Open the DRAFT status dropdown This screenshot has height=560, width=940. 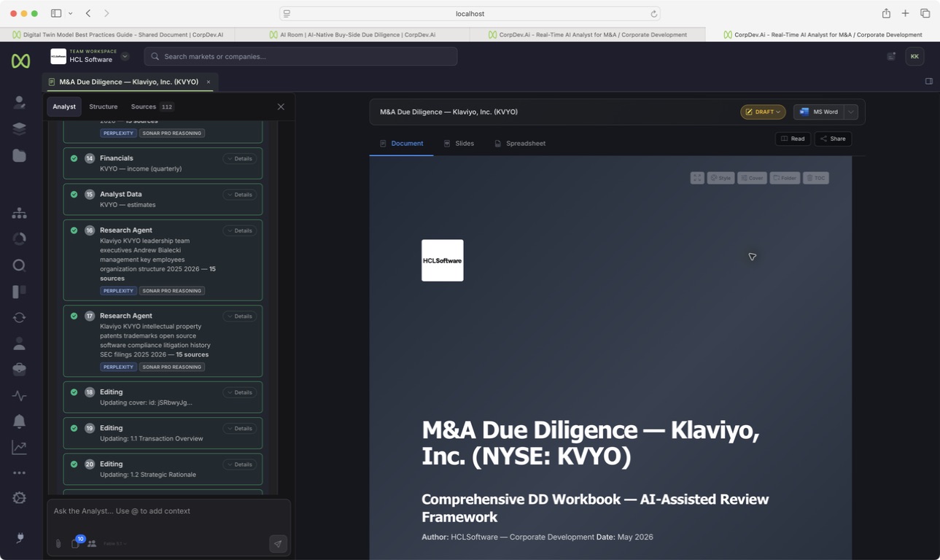[763, 112]
